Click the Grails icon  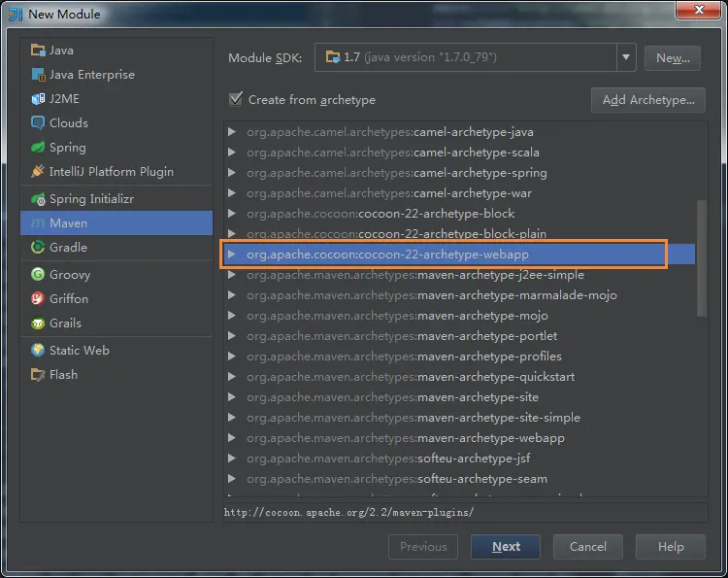click(x=38, y=323)
